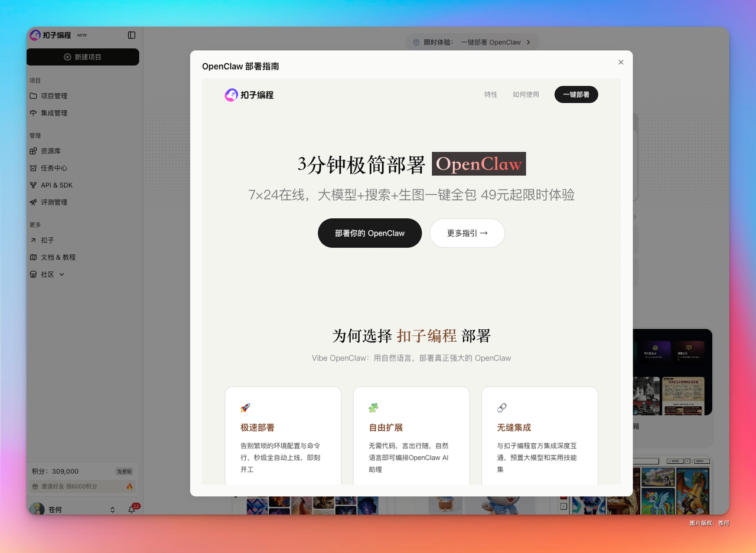Image resolution: width=756 pixels, height=553 pixels.
Task: Click the 无缝集成 card heading
Action: coord(514,427)
